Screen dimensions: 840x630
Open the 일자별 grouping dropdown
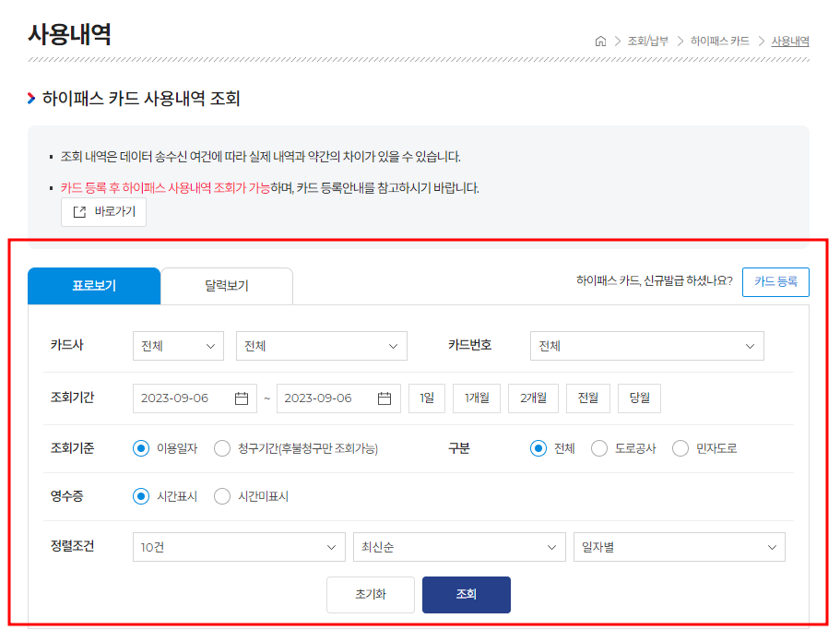click(x=679, y=546)
